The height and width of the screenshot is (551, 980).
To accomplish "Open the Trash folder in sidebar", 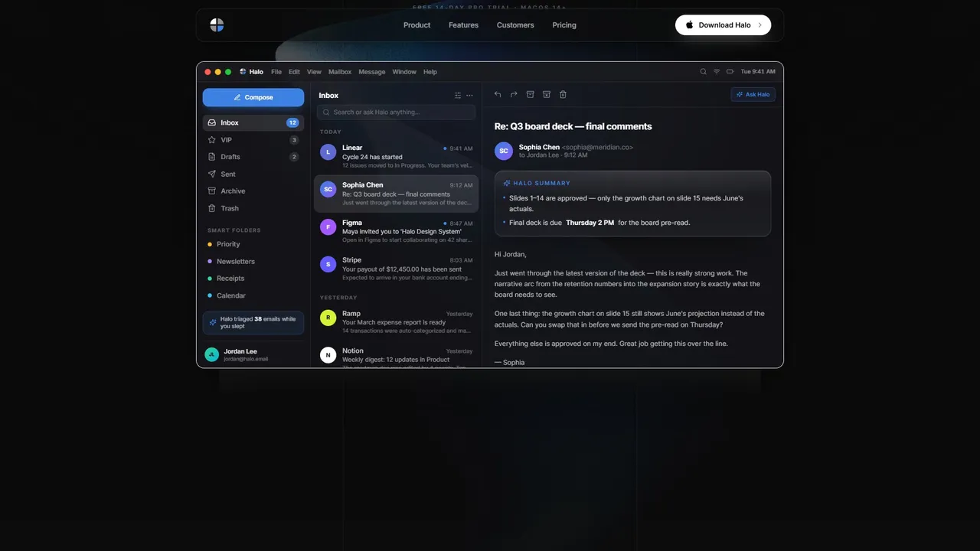I will coord(253,208).
